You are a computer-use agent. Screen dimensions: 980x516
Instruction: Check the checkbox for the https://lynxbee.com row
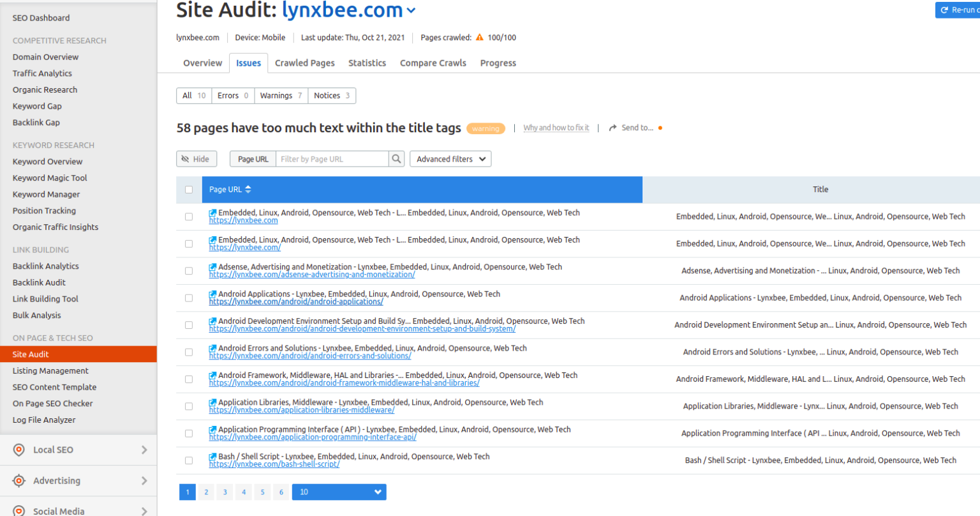(x=189, y=216)
